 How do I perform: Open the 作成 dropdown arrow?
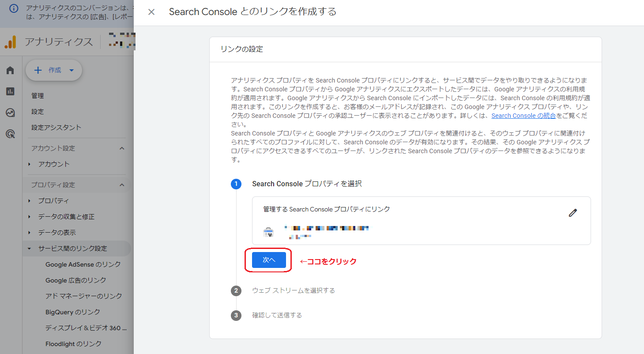[x=72, y=70]
